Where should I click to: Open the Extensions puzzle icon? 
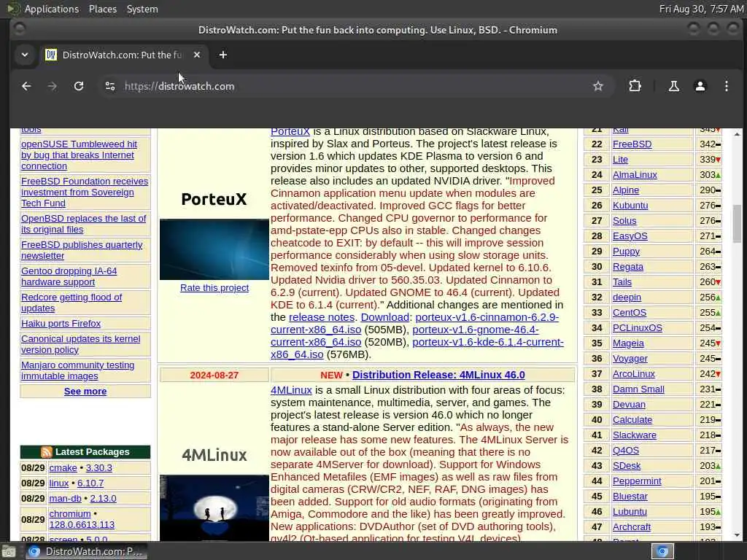click(635, 86)
